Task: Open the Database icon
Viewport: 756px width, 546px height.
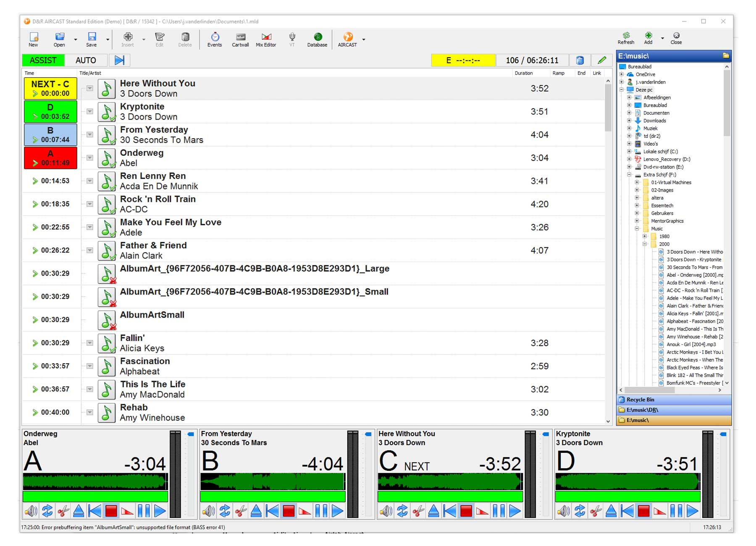Action: tap(317, 39)
